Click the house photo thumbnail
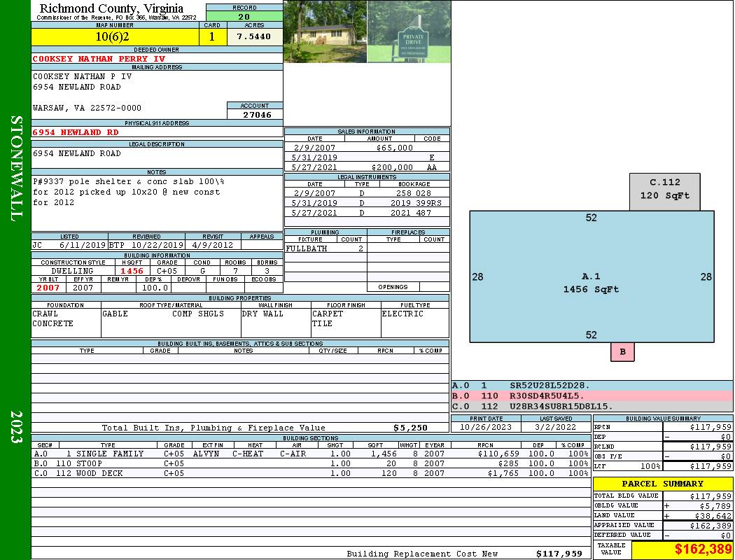Screen dimensions: 735x560 pyautogui.click(x=325, y=31)
